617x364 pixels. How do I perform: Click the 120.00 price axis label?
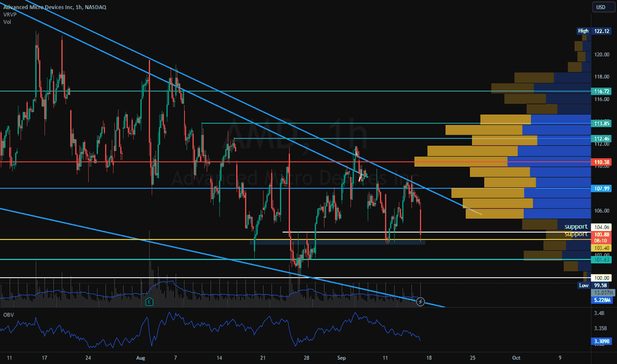pyautogui.click(x=602, y=55)
